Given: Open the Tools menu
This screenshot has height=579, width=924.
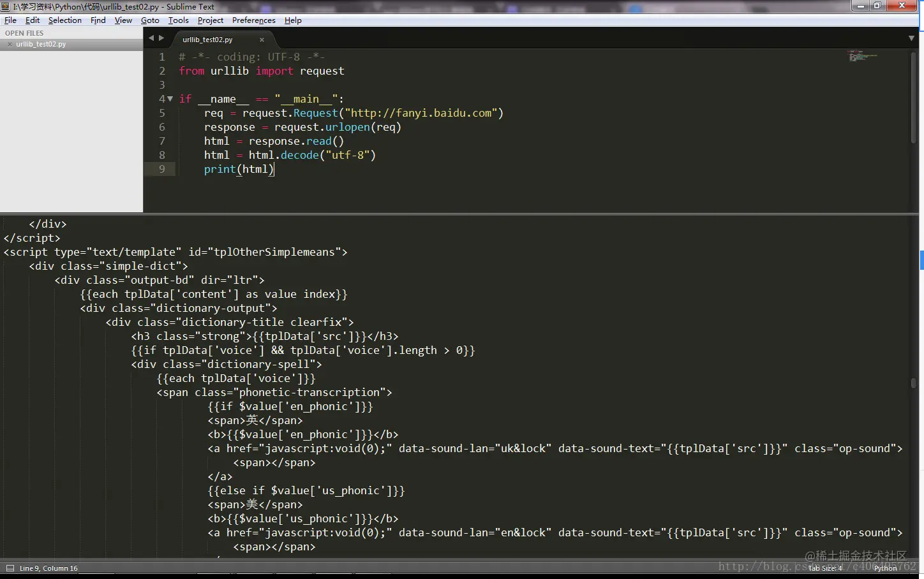Looking at the screenshot, I should (x=179, y=20).
